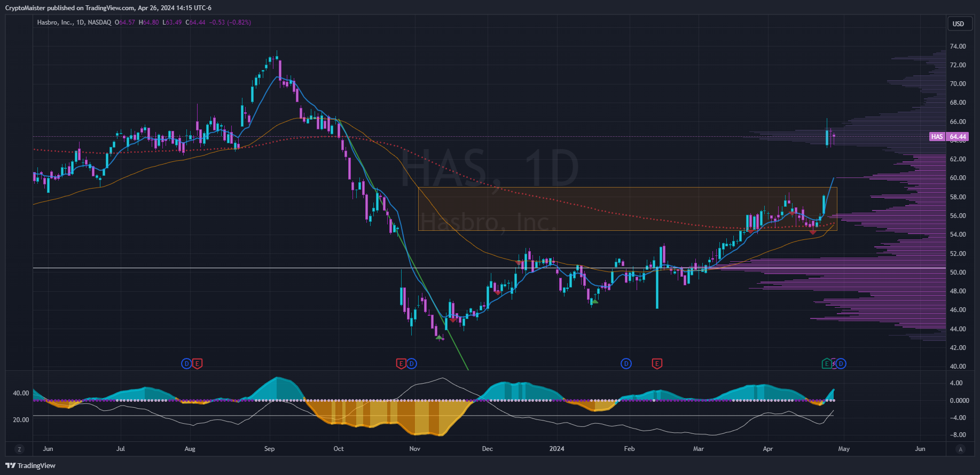Viewport: 980px width, 475px height.
Task: Toggle the A auto-scale button
Action: [961, 449]
